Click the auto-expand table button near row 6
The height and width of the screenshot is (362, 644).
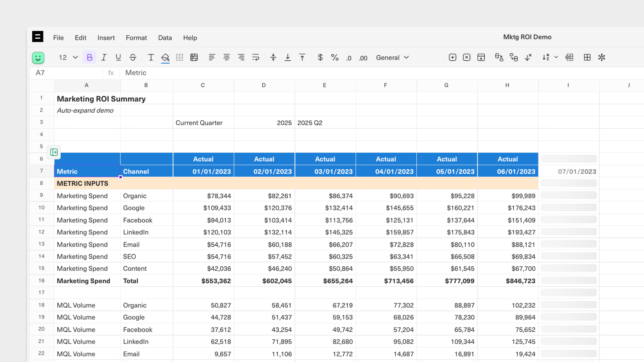[54, 152]
